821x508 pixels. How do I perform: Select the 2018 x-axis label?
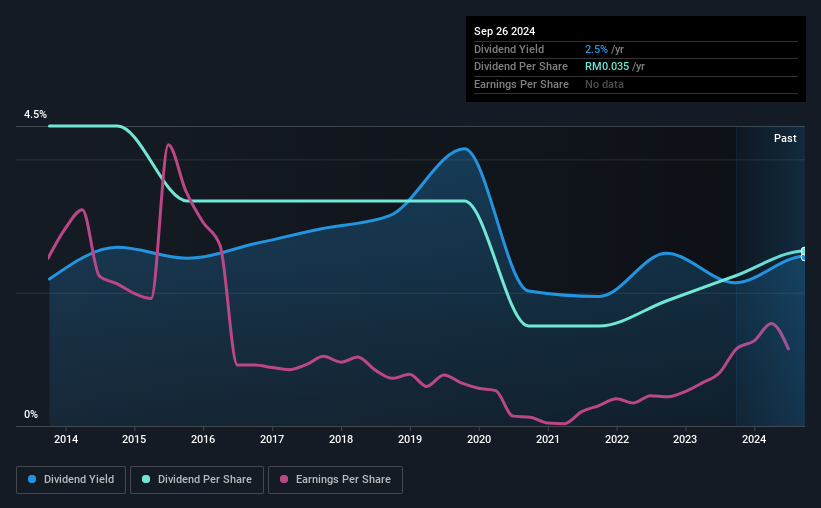(341, 439)
